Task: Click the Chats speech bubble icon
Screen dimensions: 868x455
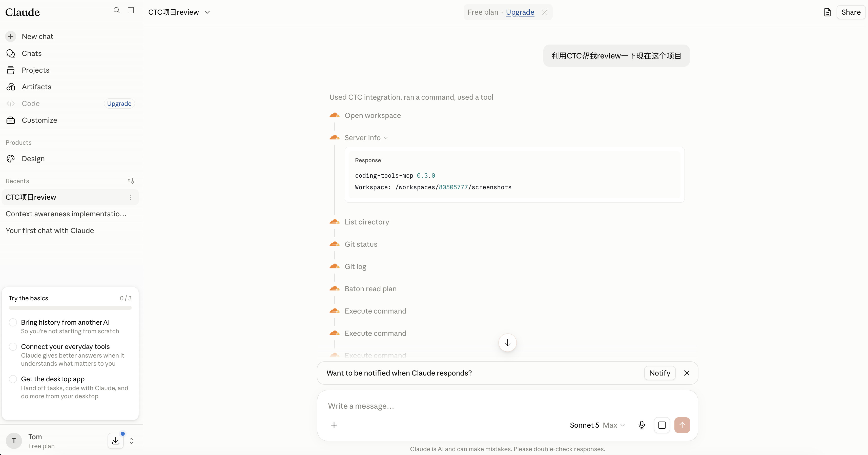Action: [11, 53]
